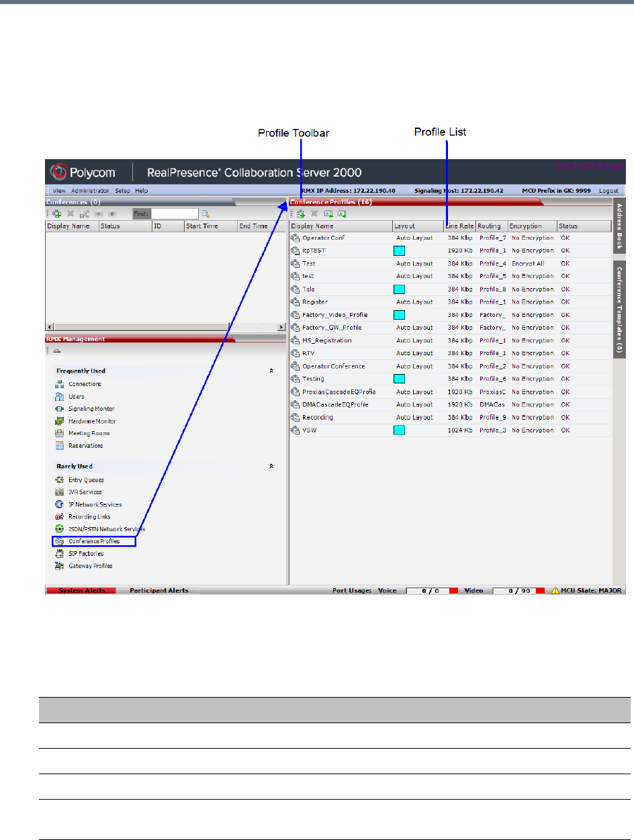
Task: Click New Profile icon in Conference Profiles toolbar
Action: (301, 214)
